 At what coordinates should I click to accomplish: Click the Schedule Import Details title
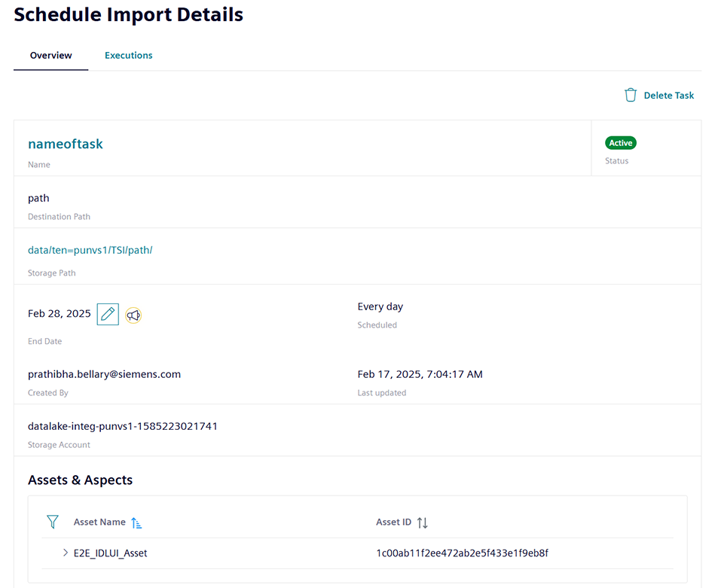[x=129, y=14]
